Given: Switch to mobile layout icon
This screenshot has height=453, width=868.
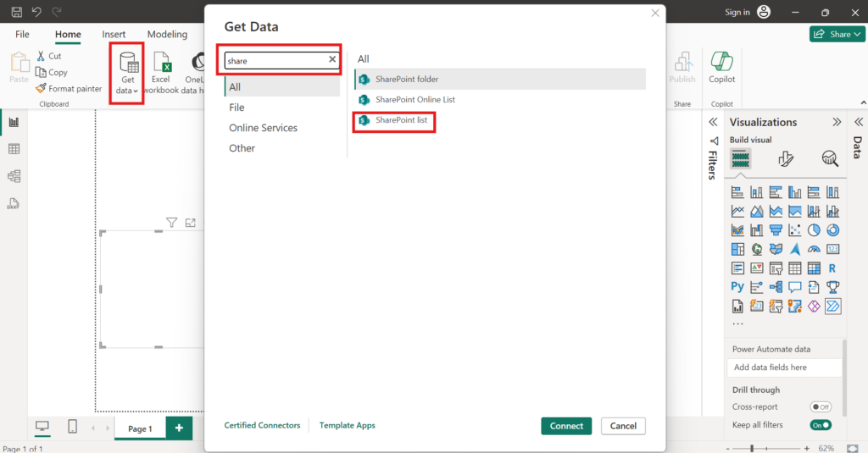Looking at the screenshot, I should 72,427.
